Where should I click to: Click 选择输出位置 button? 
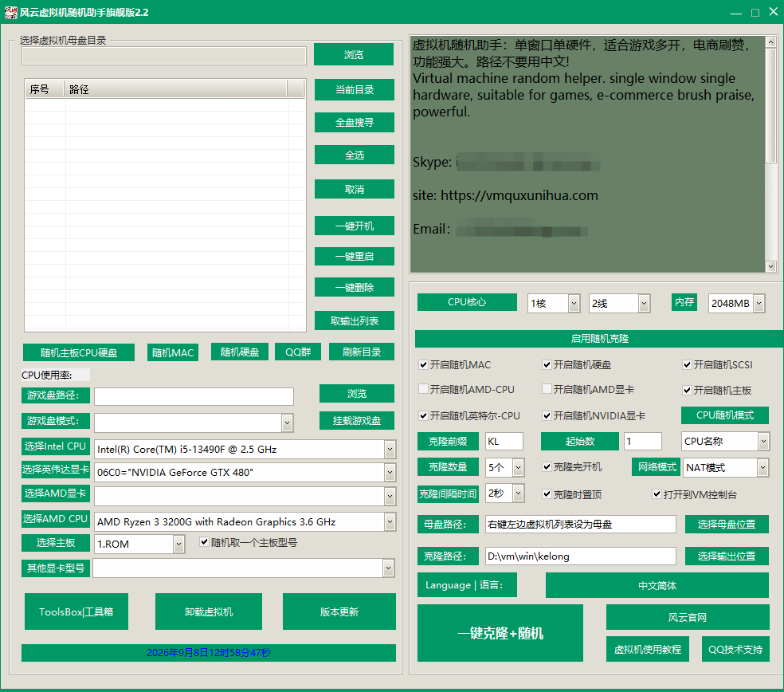pos(727,556)
